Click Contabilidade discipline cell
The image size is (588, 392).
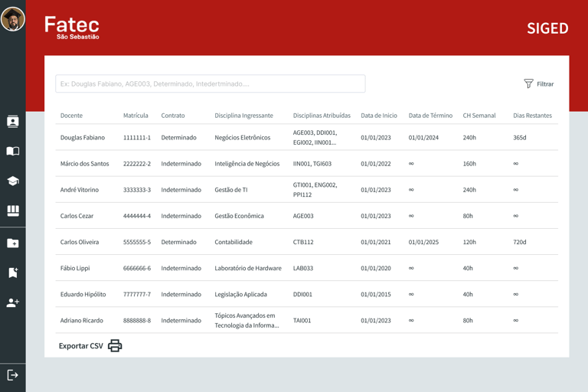click(x=234, y=242)
